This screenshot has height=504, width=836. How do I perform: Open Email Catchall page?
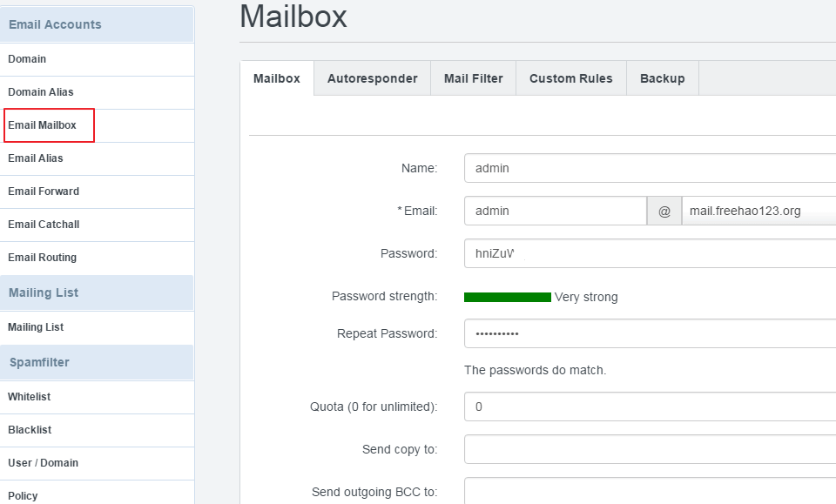pyautogui.click(x=97, y=225)
